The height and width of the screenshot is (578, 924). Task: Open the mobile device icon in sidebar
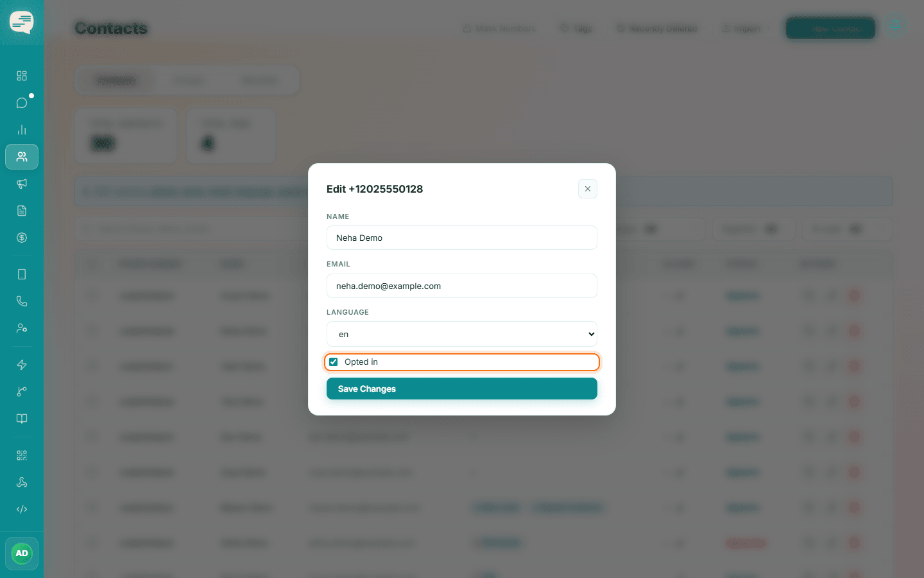pos(22,274)
